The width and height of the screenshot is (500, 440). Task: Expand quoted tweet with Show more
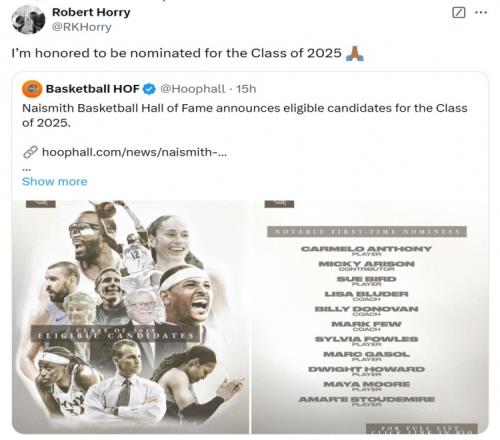(x=55, y=182)
